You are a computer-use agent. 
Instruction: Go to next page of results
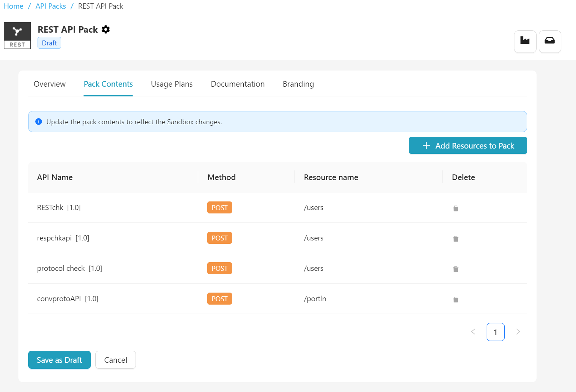coord(518,332)
